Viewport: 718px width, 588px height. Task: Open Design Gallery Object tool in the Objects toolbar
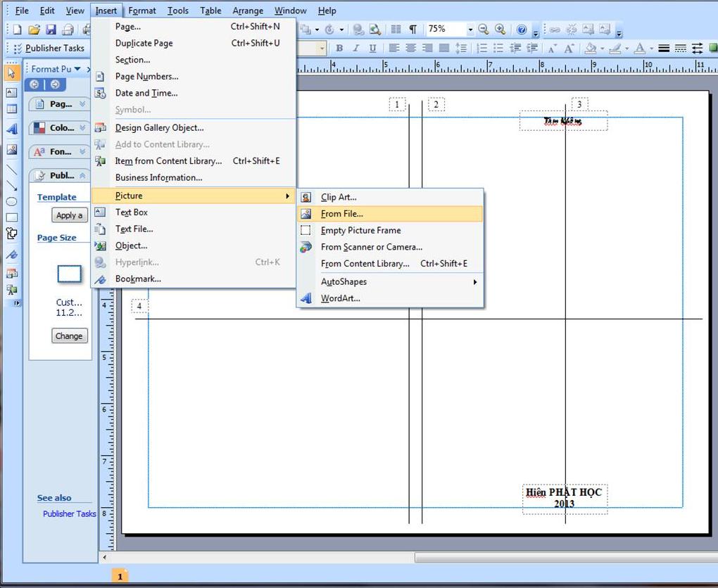(x=11, y=274)
